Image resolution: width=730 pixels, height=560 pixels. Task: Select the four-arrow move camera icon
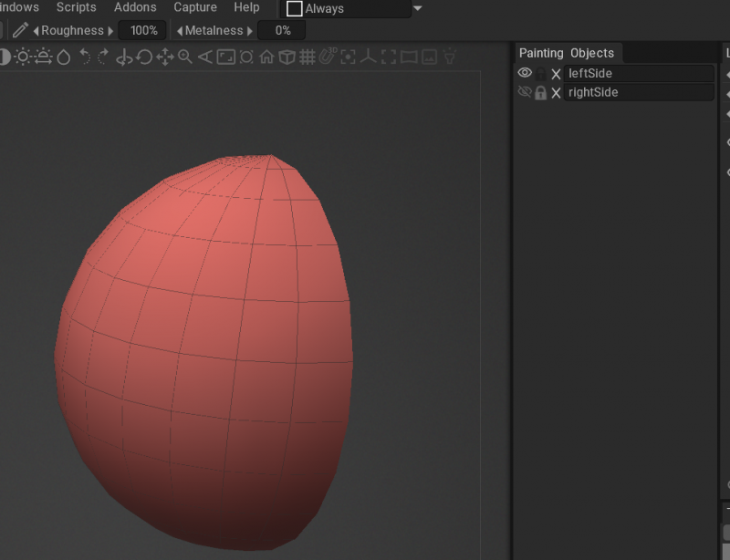pos(165,57)
